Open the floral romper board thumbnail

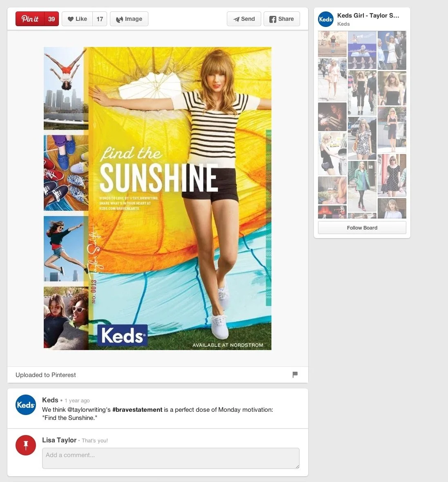click(x=362, y=138)
